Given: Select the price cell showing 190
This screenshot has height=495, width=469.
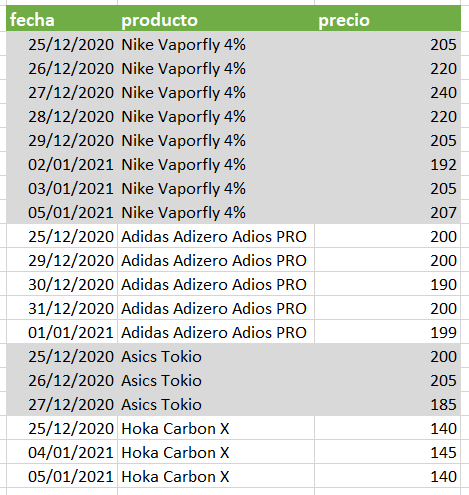Looking at the screenshot, I should coord(387,285).
